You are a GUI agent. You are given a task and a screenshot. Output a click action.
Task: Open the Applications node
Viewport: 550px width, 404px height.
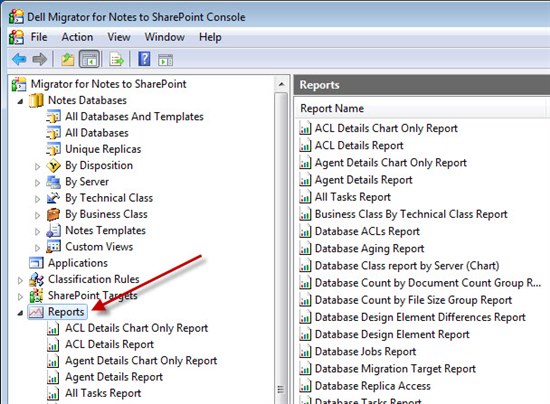[78, 263]
